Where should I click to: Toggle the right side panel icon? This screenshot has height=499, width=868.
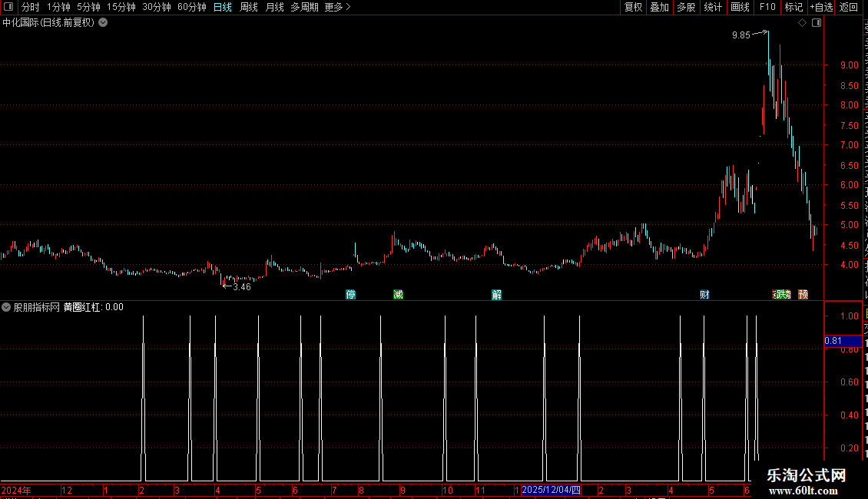pos(816,23)
